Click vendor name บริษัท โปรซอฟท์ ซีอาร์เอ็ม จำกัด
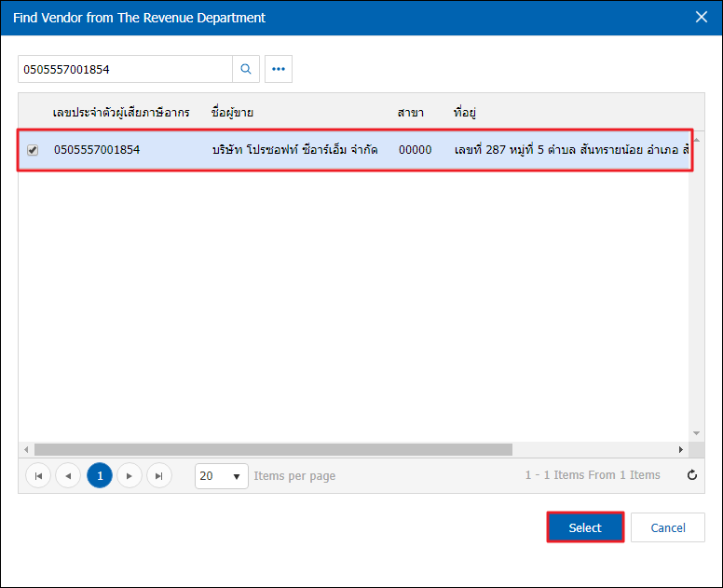Screen dimensions: 723x588 pos(295,150)
